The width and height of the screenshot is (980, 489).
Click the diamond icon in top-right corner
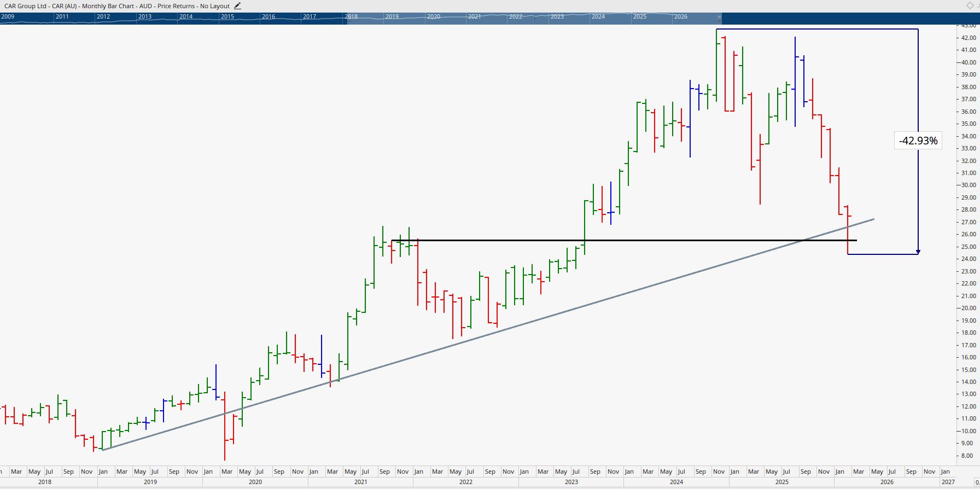tap(970, 6)
